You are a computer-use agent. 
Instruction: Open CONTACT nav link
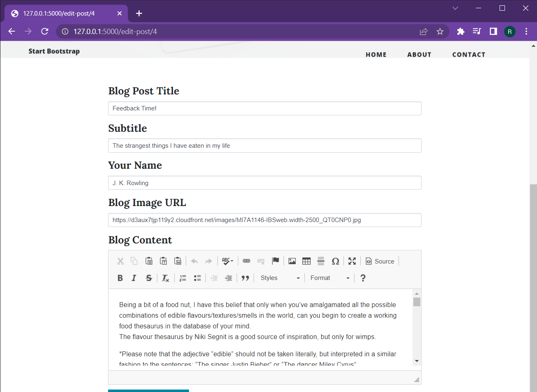tap(469, 55)
